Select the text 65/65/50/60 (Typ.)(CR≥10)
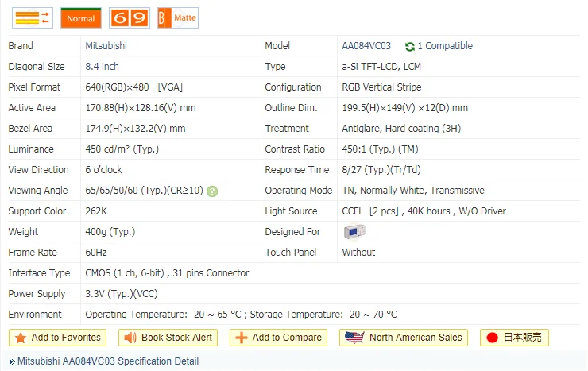This screenshot has height=371, width=588. pos(144,191)
